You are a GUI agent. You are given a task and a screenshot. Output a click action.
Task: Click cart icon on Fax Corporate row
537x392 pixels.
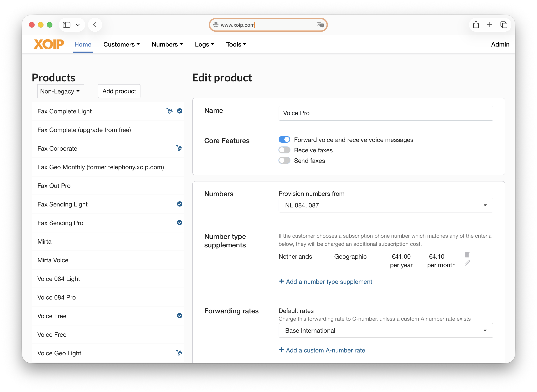click(x=179, y=148)
